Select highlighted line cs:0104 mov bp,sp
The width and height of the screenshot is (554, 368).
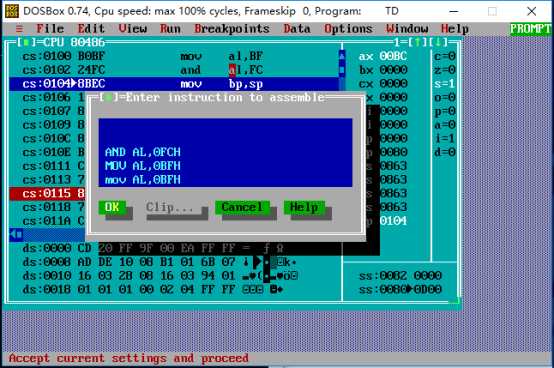click(174, 84)
